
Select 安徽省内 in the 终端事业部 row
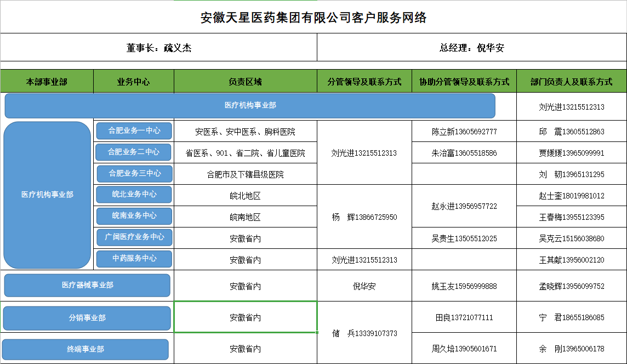(246, 349)
